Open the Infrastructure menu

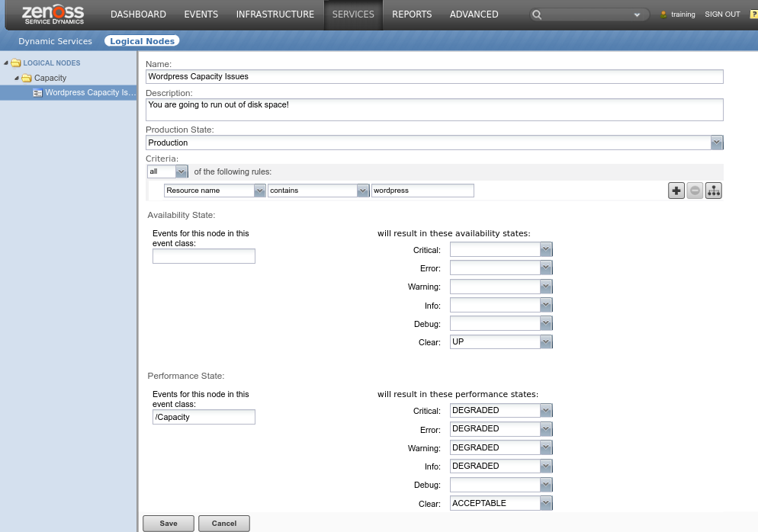[x=275, y=14]
